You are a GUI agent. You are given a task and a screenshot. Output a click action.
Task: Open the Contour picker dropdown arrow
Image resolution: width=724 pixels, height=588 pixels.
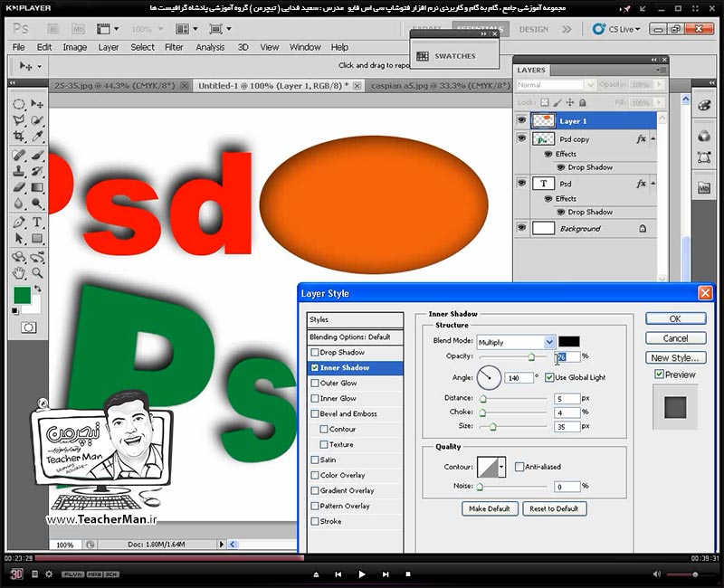[501, 467]
